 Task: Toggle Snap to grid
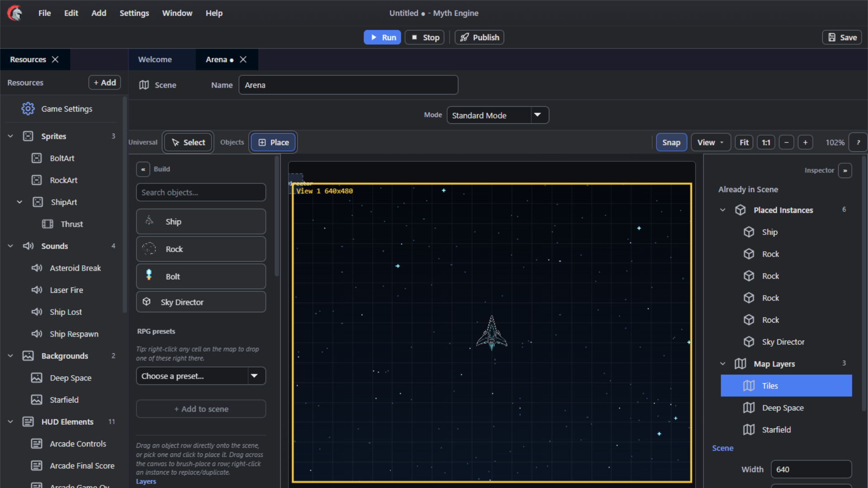[x=671, y=142]
